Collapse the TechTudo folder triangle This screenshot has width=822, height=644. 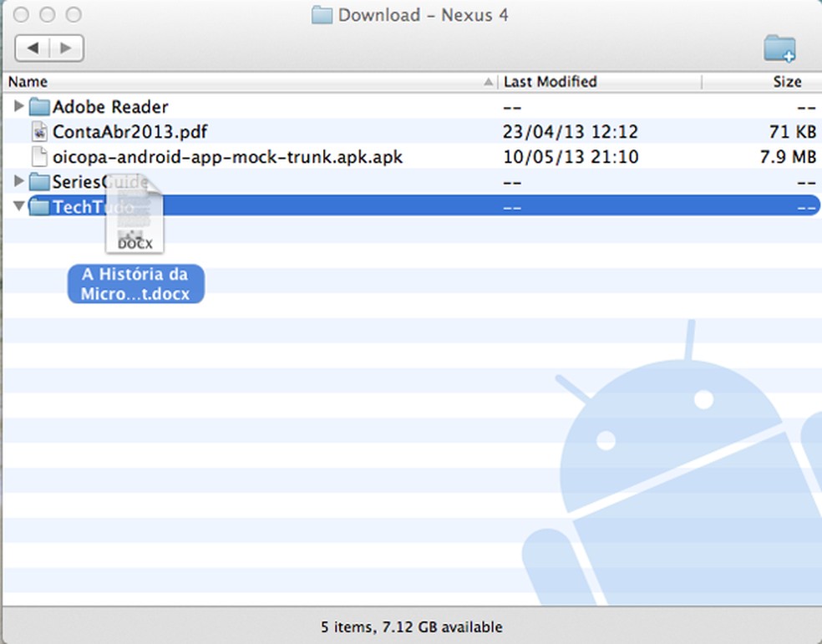click(x=19, y=206)
